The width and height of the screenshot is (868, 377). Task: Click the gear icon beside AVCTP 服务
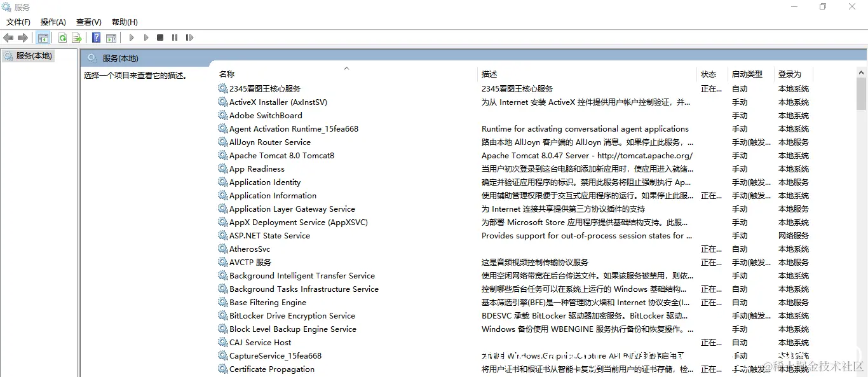[x=222, y=262]
